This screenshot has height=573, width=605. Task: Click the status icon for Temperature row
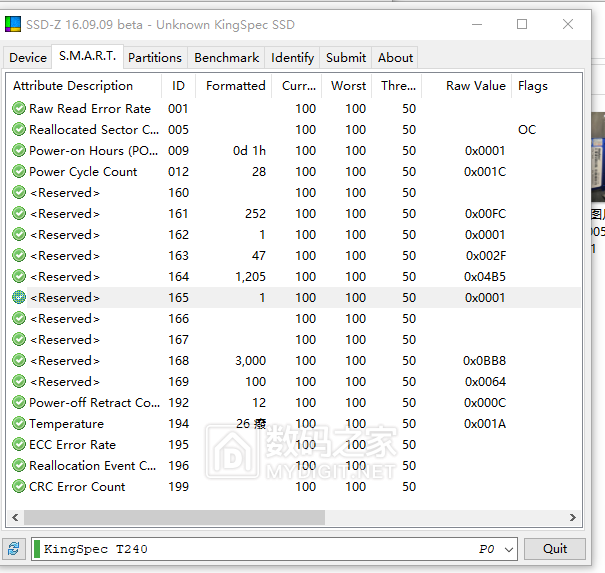tap(19, 423)
